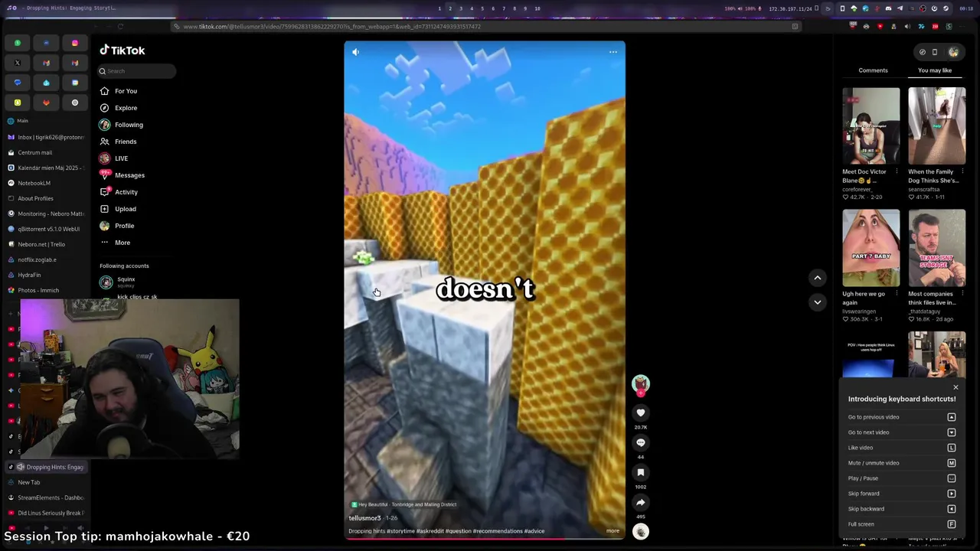Screen dimensions: 980x551
Task: Expand the video description with more
Action: coord(612,531)
